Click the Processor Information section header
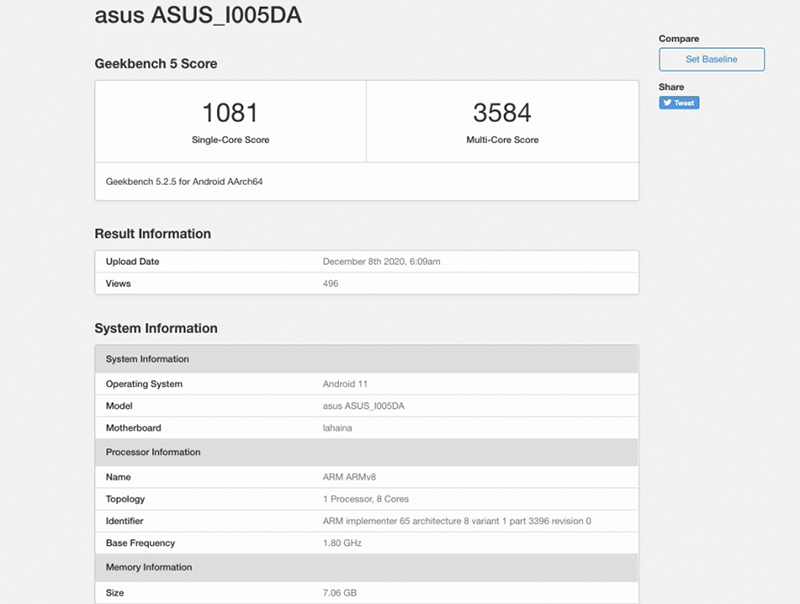This screenshot has width=800, height=604. click(366, 452)
